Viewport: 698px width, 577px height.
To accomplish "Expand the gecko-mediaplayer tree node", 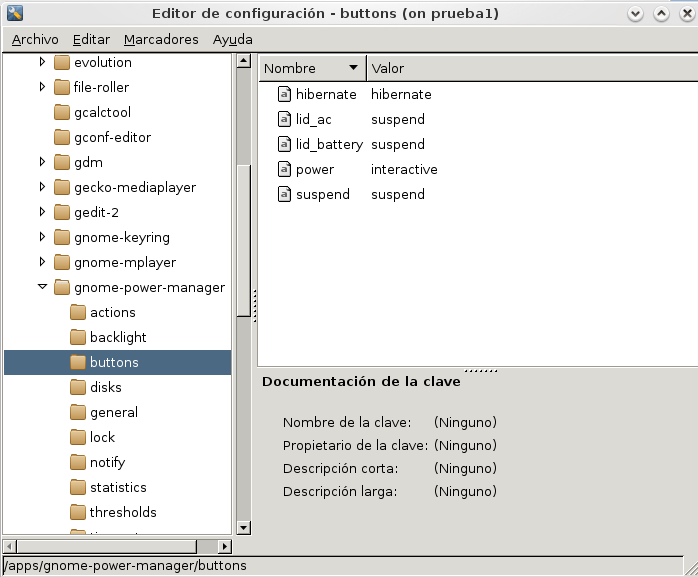I will click(42, 187).
